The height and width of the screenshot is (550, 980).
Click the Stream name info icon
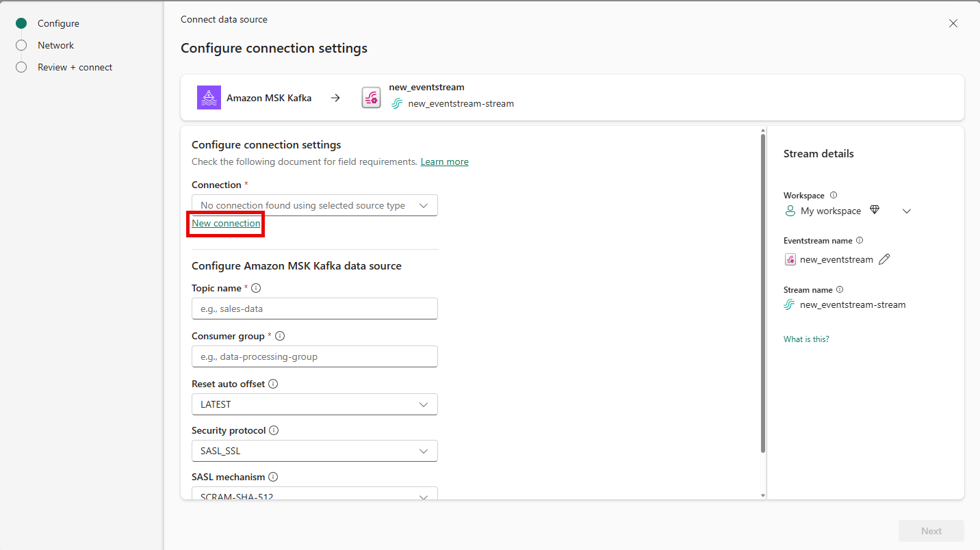click(840, 290)
